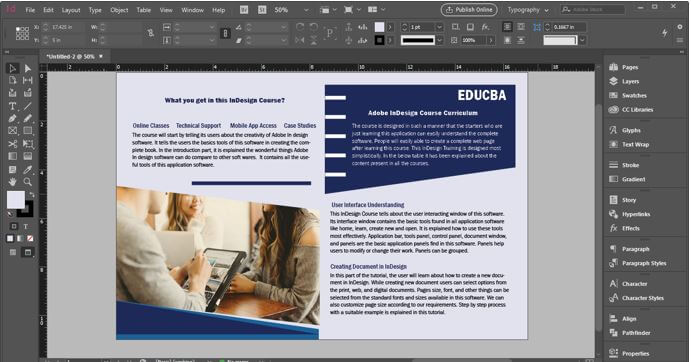Viewport: 691px width, 362px height.
Task: Pick the Eyedropper tool
Action: 28,170
